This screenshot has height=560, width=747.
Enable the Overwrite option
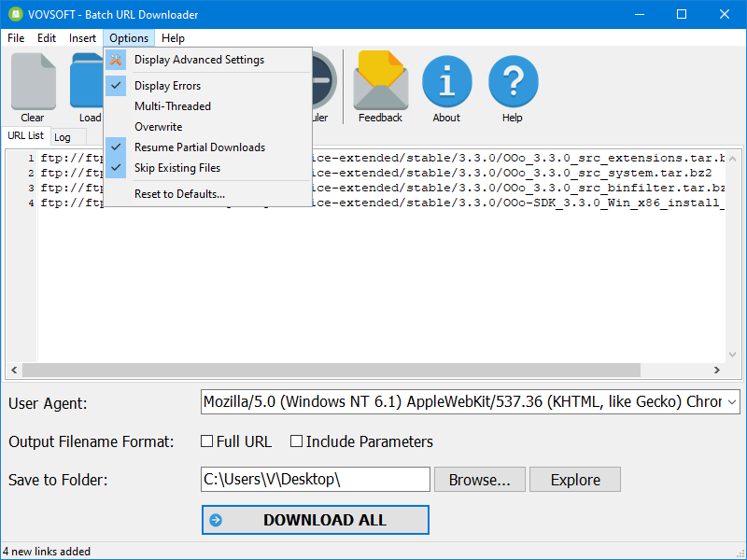pyautogui.click(x=207, y=127)
